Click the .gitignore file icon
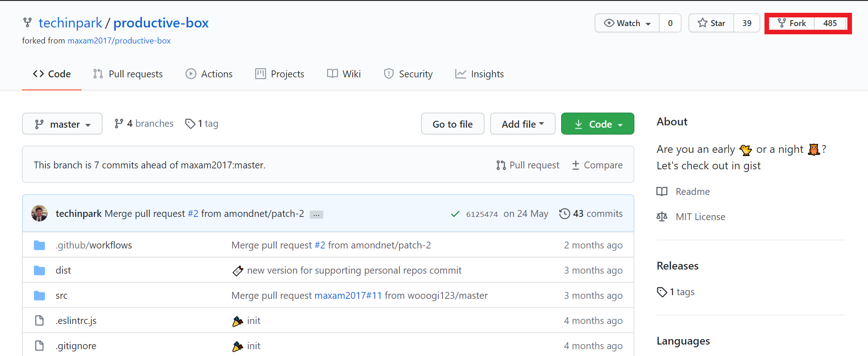 tap(39, 346)
